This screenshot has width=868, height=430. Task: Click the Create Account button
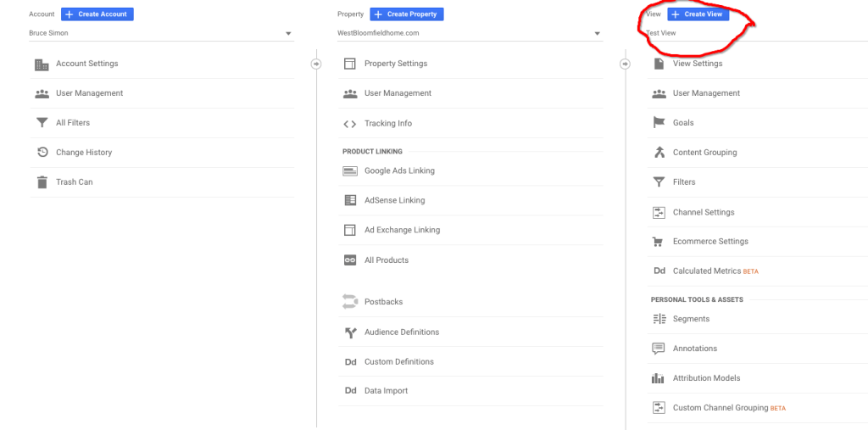coord(97,14)
